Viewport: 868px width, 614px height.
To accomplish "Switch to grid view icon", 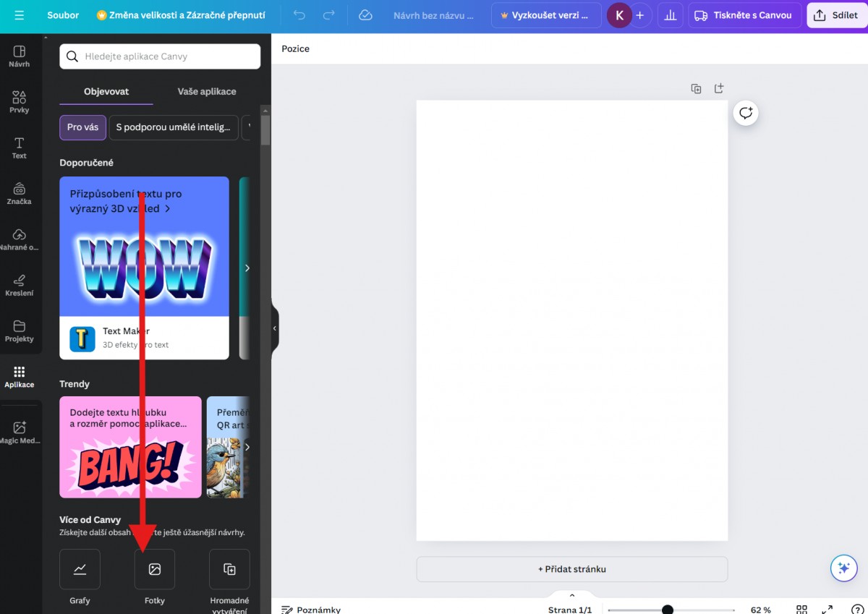I will pos(801,610).
